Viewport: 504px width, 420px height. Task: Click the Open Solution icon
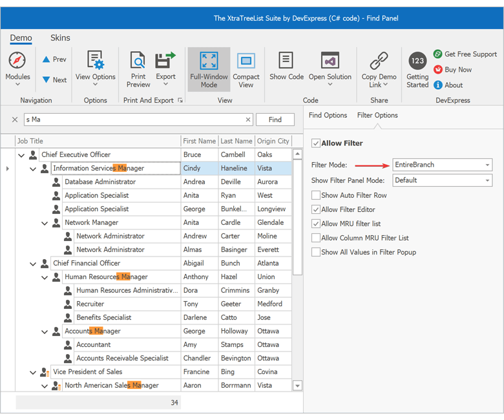(330, 61)
